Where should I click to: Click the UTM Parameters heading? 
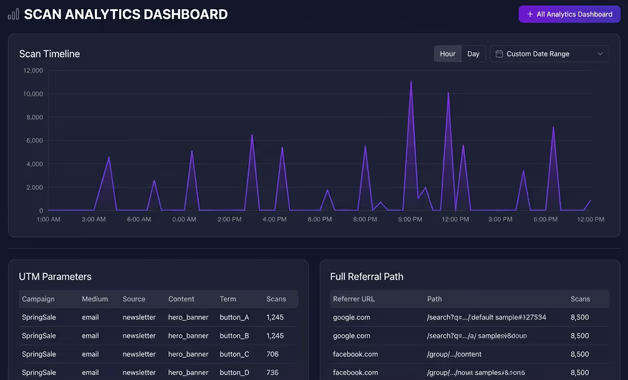55,277
